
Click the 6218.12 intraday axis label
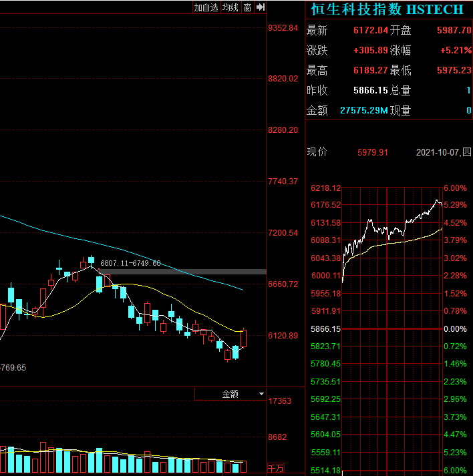point(325,188)
